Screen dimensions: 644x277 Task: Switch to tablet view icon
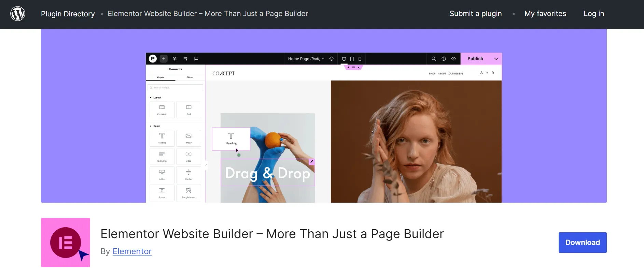[352, 59]
